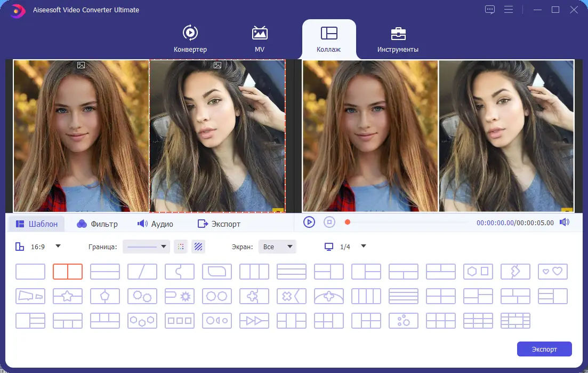Select the rounded rectangle inset template
This screenshot has height=373, width=588.
click(217, 271)
